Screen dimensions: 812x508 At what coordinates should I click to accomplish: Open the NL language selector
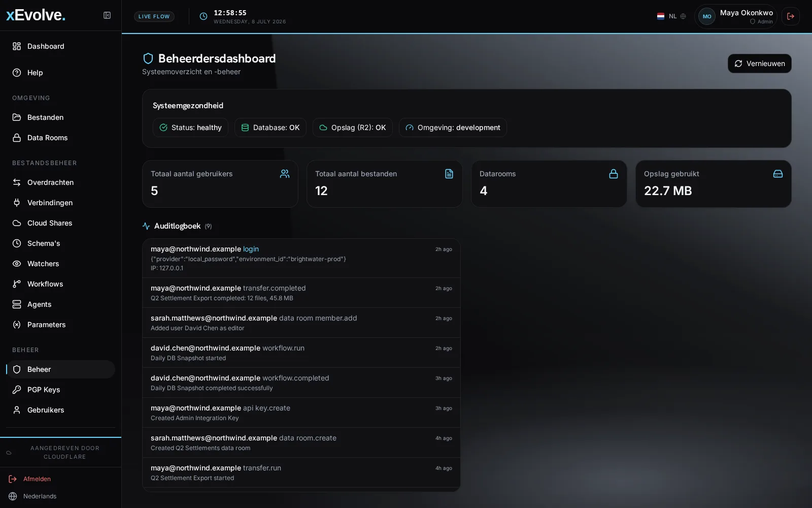[x=671, y=16]
